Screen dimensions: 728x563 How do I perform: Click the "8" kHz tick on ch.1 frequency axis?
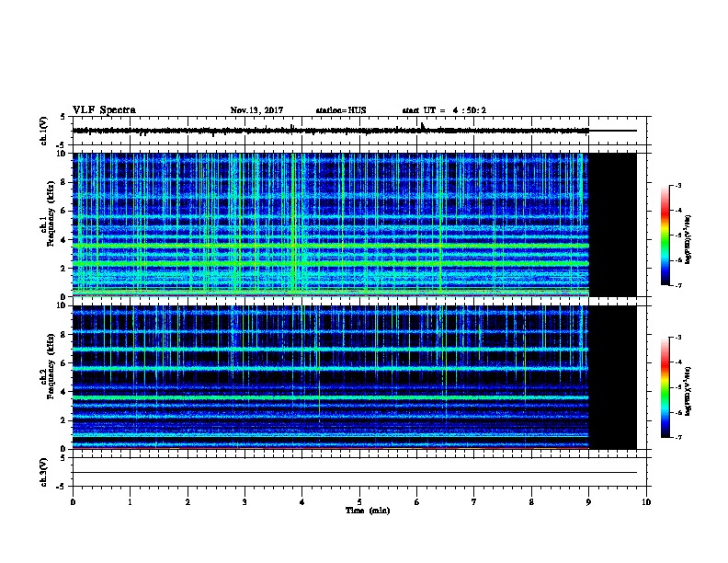coord(63,182)
